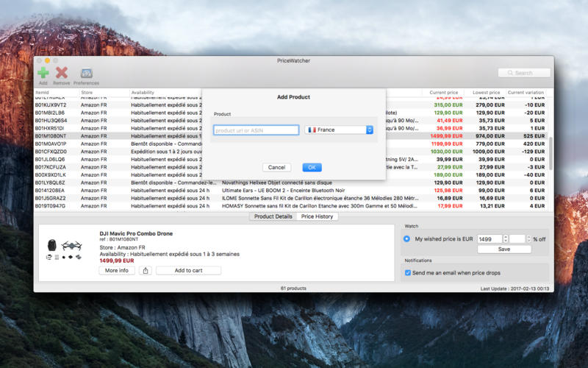Sort by the Current variation column header
The image size is (588, 368).
[526, 93]
